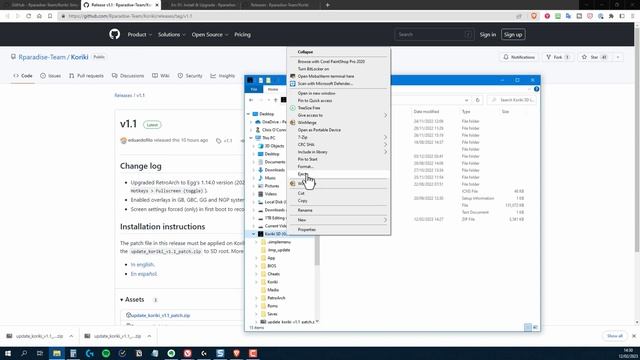640x360 pixels.
Task: Switch to Issues repository tab
Action: (51, 76)
